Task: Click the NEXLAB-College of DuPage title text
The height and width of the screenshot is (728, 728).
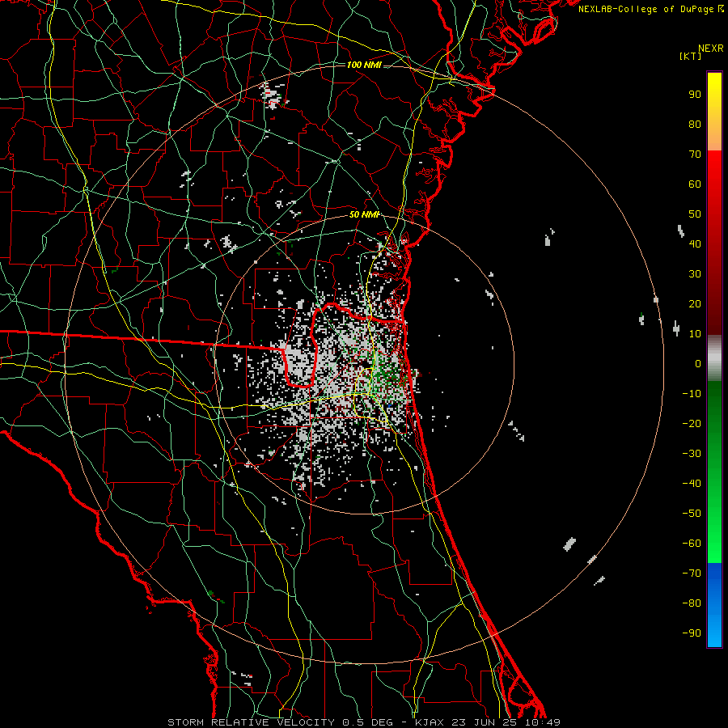Action: [x=647, y=9]
